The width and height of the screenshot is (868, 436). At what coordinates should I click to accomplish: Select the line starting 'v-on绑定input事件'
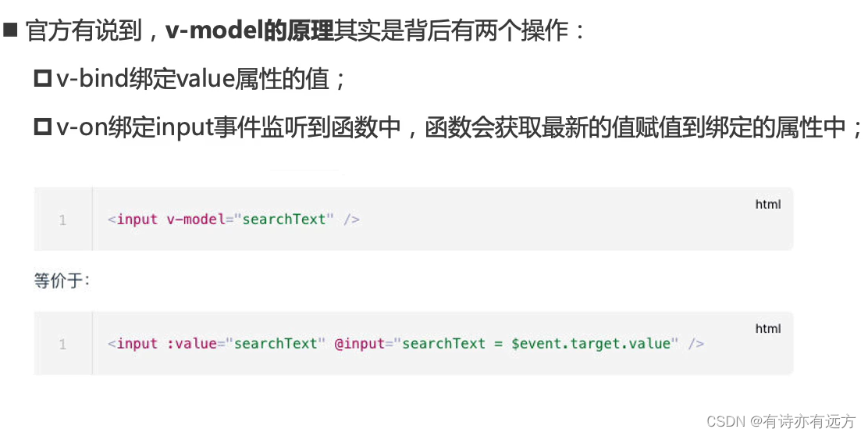(460, 127)
